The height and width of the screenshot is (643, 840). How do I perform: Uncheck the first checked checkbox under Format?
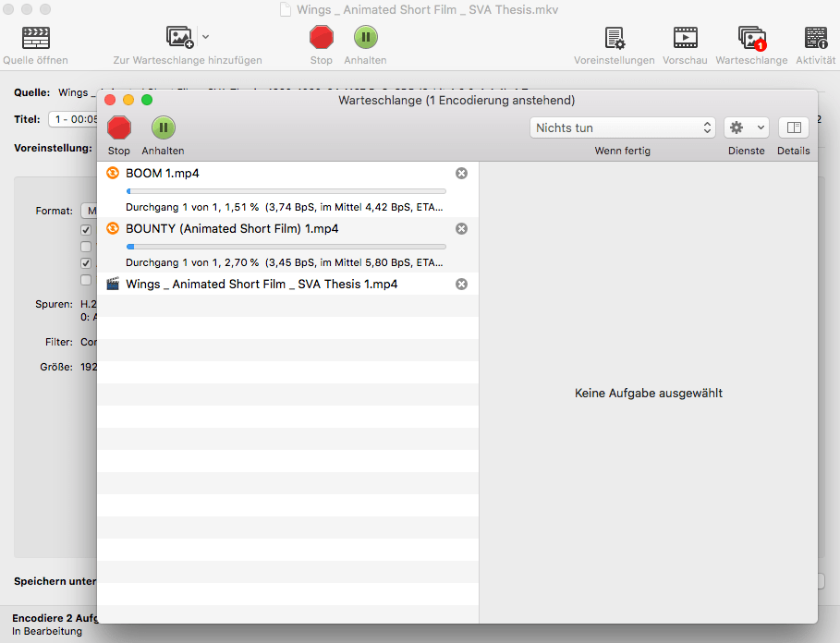click(x=86, y=229)
